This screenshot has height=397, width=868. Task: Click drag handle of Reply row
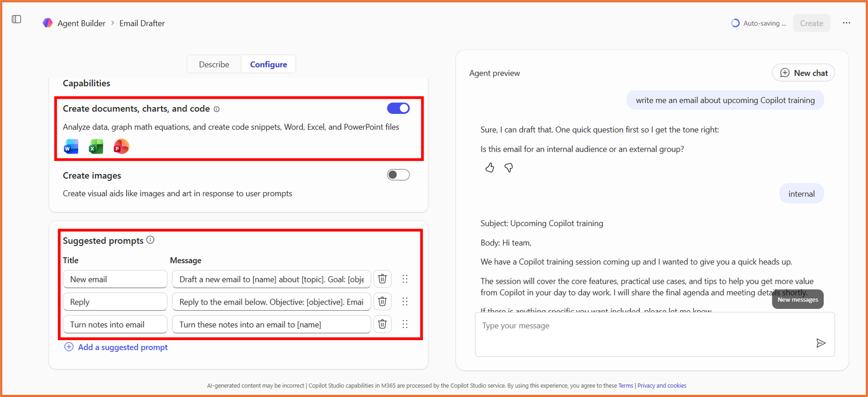tap(405, 301)
